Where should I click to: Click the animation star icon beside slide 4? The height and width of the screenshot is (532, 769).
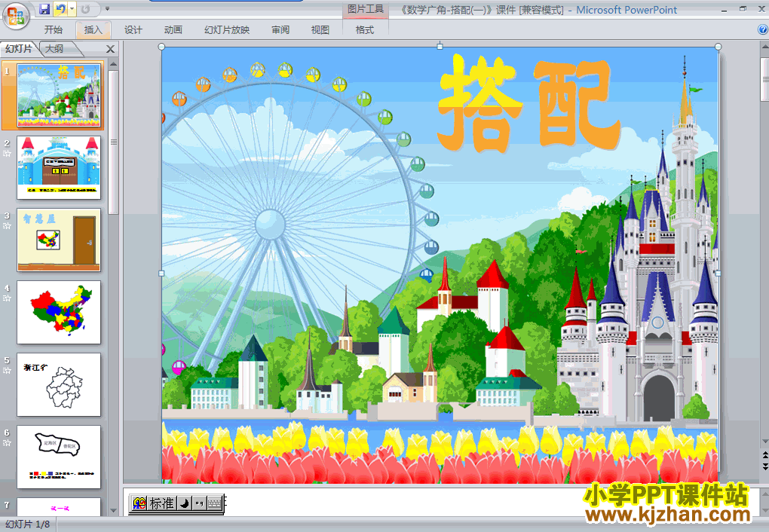click(7, 298)
